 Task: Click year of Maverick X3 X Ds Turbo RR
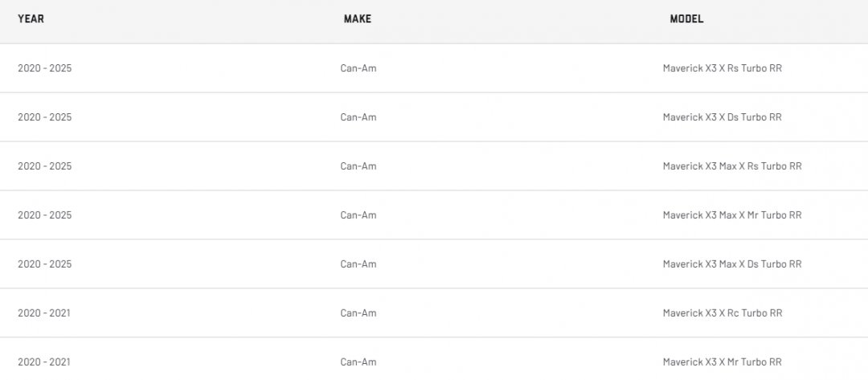coord(44,117)
